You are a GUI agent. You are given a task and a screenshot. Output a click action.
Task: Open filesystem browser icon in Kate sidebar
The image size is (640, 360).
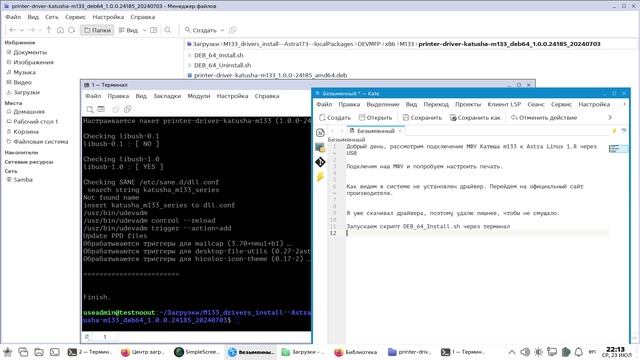coord(320,148)
